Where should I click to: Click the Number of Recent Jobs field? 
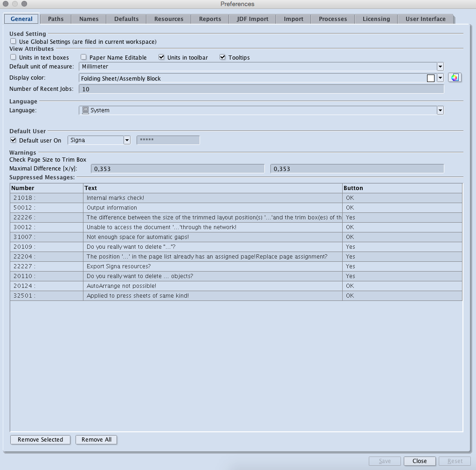pyautogui.click(x=262, y=89)
